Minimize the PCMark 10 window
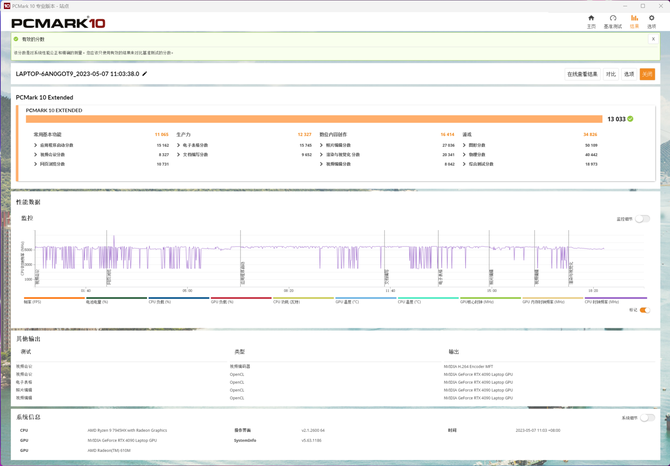The height and width of the screenshot is (466, 670). pos(625,6)
